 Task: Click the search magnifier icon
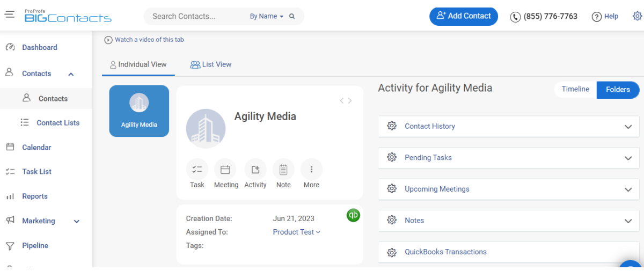point(292,16)
